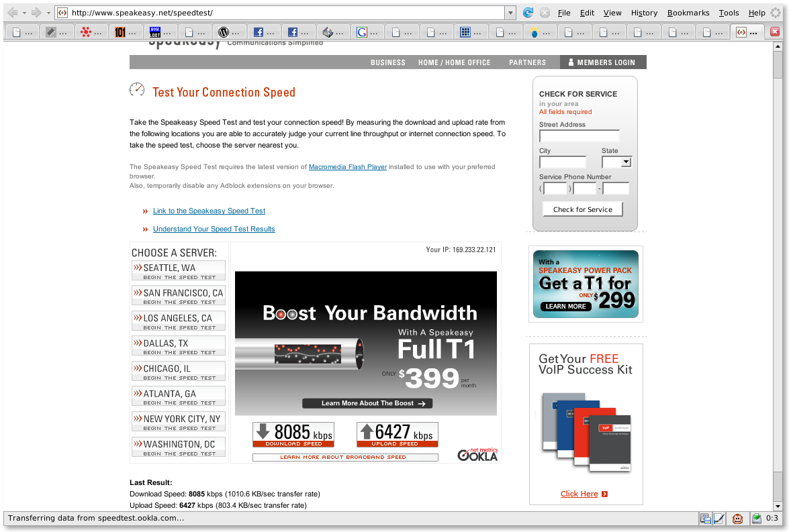Viewport: 789px width, 532px height.
Task: Switch to the orange 101 icon tab
Action: click(x=126, y=32)
